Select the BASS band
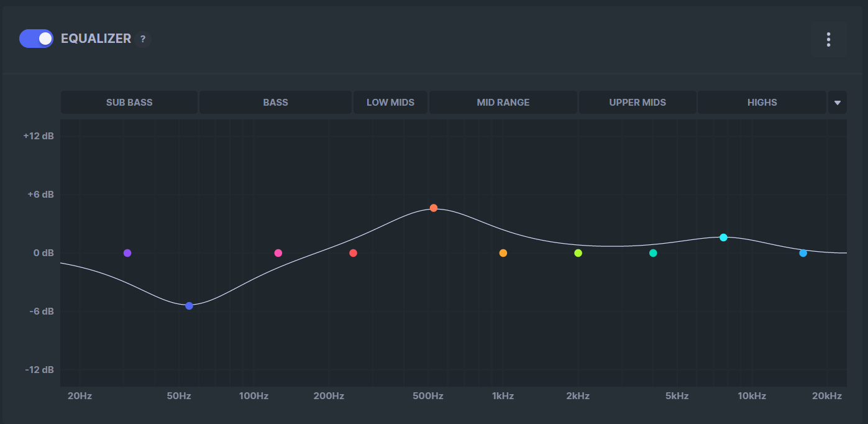 275,103
